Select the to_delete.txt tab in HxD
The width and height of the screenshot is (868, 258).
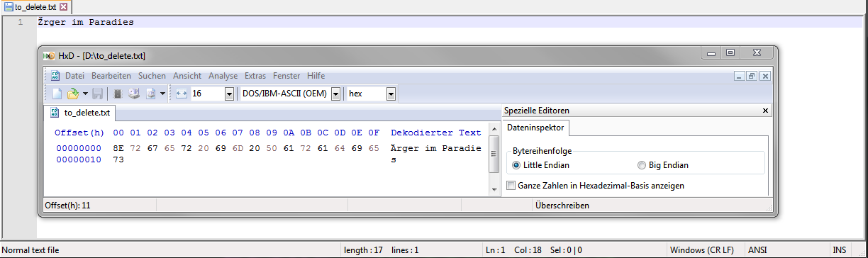click(80, 113)
